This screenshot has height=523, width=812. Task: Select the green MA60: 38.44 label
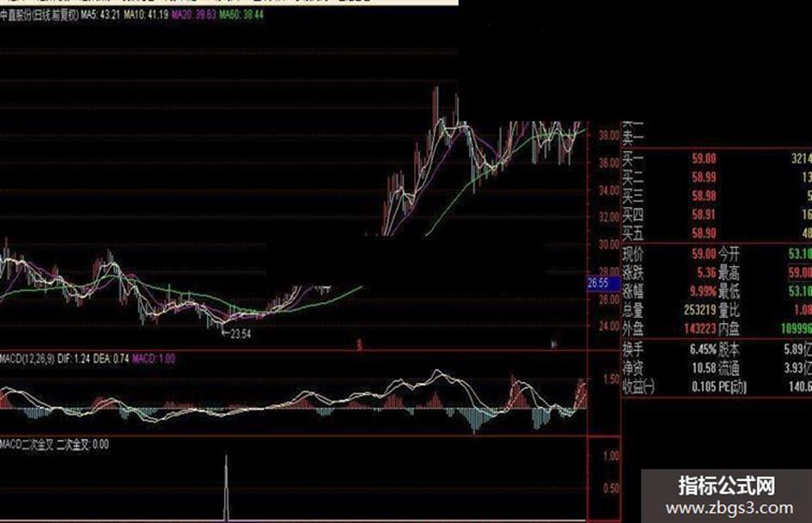click(x=241, y=15)
